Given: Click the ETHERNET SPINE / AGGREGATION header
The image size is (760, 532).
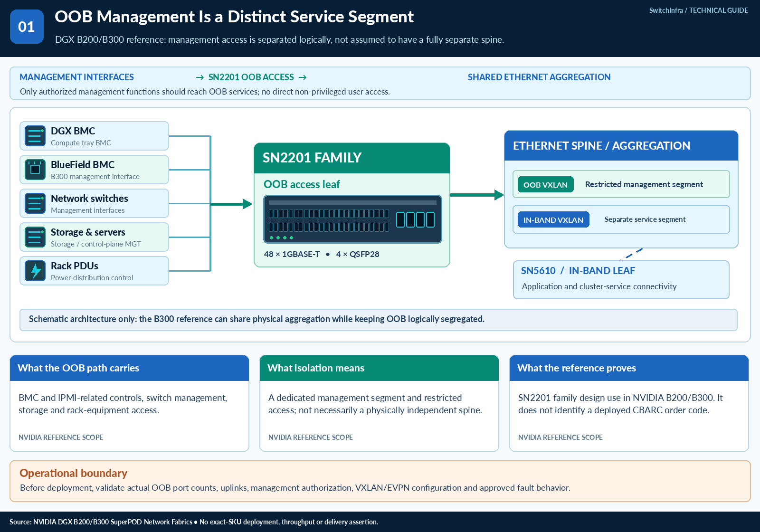Looking at the screenshot, I should pos(621,145).
